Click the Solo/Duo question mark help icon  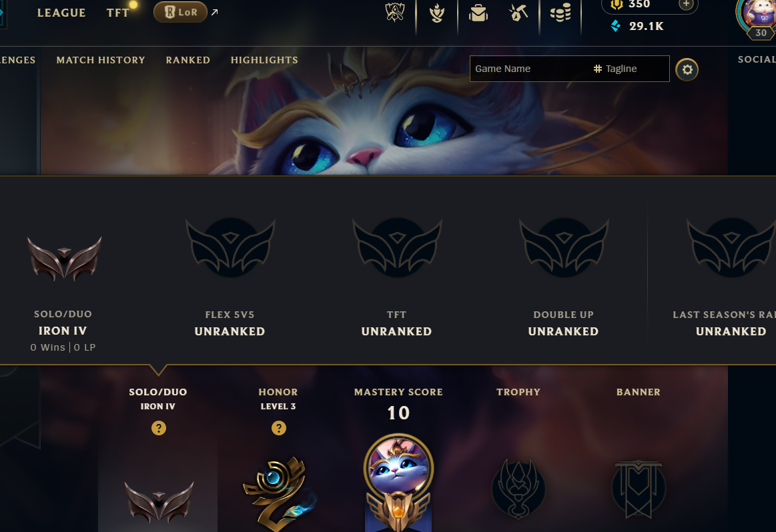point(158,428)
